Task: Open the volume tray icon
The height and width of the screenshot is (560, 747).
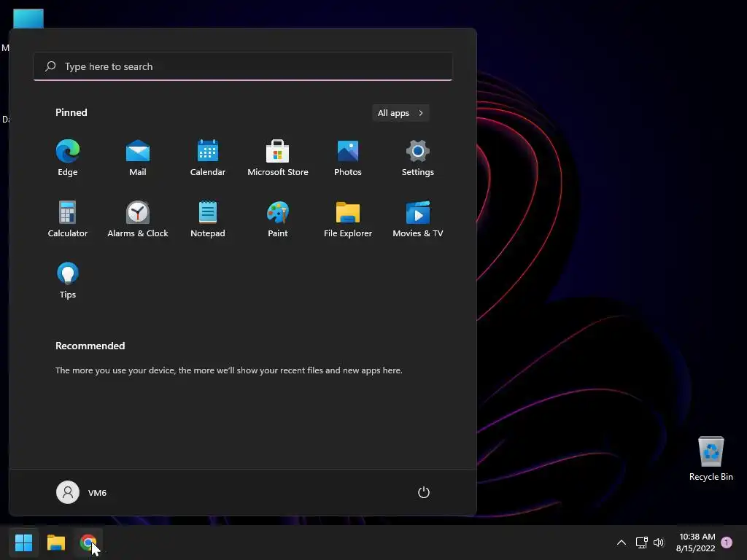Action: [659, 542]
